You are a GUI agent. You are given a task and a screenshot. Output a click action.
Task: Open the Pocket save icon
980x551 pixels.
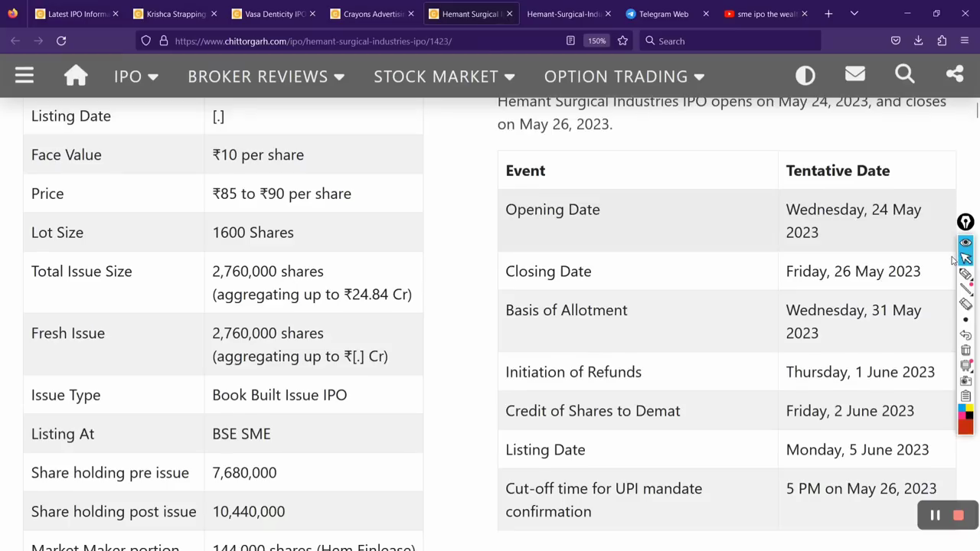pos(896,41)
